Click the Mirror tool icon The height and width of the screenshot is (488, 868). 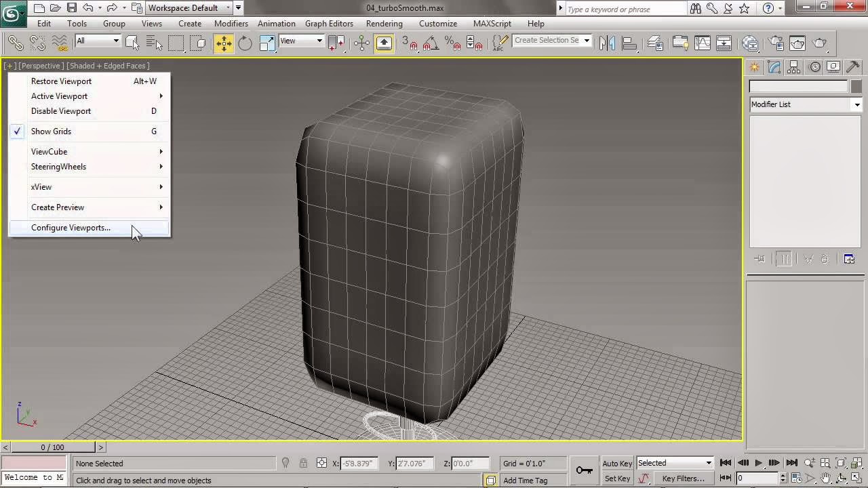click(607, 43)
